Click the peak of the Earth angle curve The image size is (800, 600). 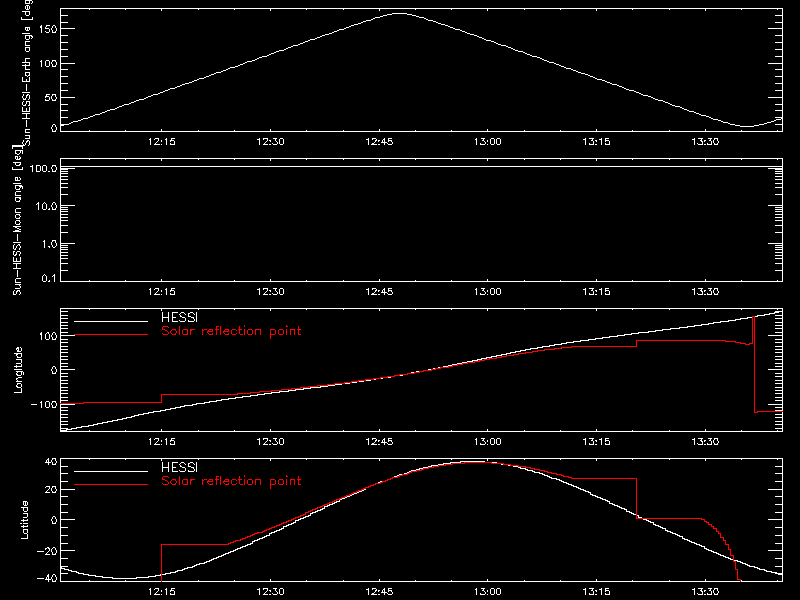point(398,14)
